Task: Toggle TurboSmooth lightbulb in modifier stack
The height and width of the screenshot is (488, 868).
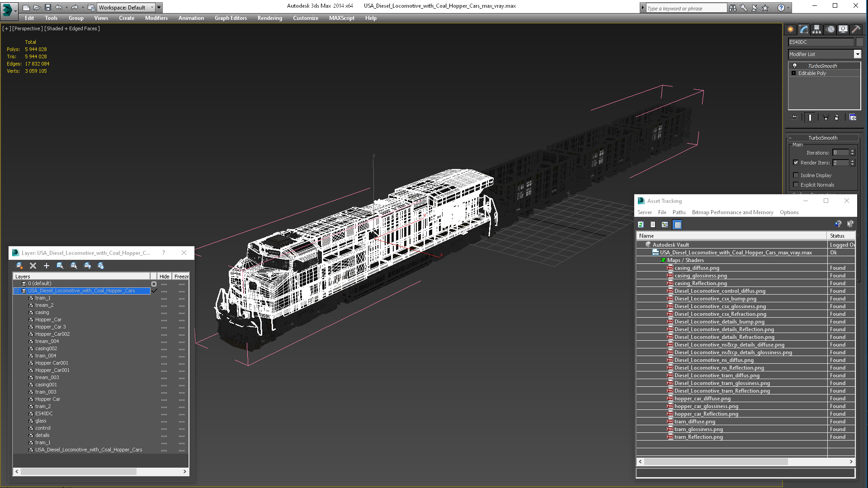Action: pyautogui.click(x=795, y=66)
